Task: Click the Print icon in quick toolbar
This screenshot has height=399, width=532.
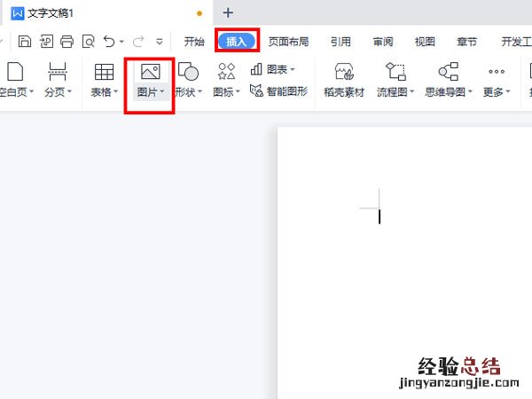Action: click(66, 41)
